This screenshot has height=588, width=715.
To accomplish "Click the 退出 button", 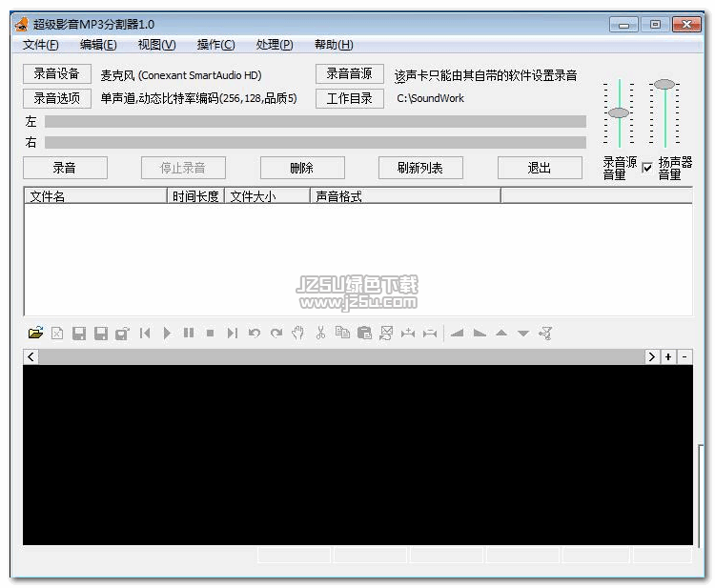I will 540,168.
